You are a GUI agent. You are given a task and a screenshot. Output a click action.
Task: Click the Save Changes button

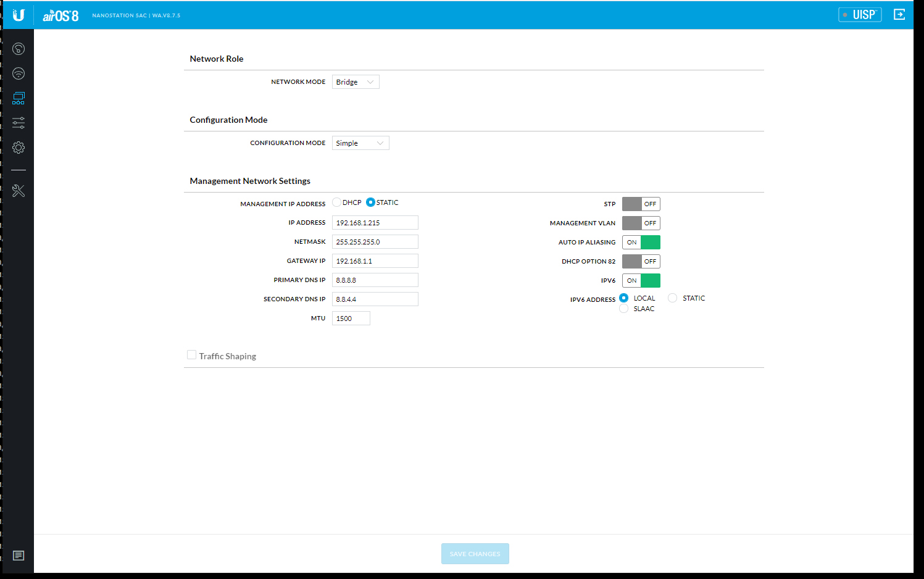click(x=475, y=554)
